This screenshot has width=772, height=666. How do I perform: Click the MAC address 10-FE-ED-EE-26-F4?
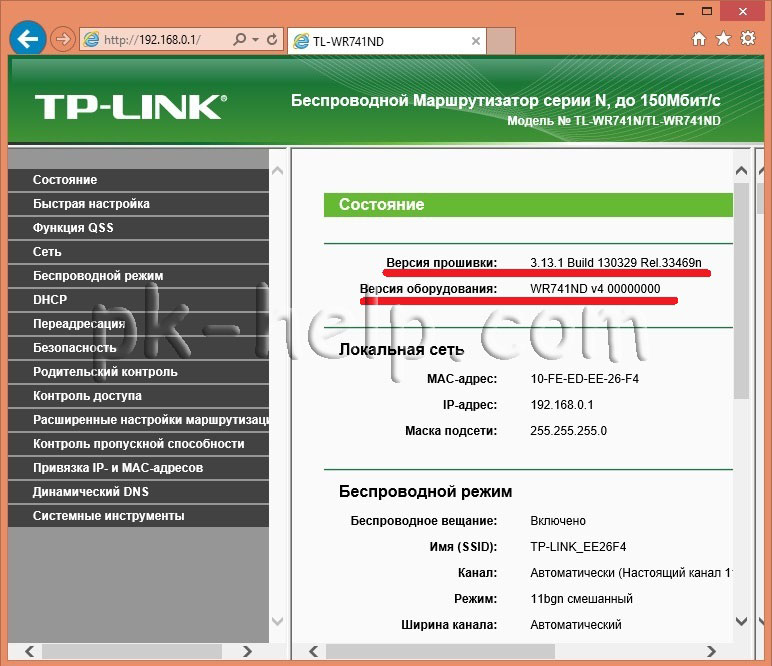(x=584, y=379)
